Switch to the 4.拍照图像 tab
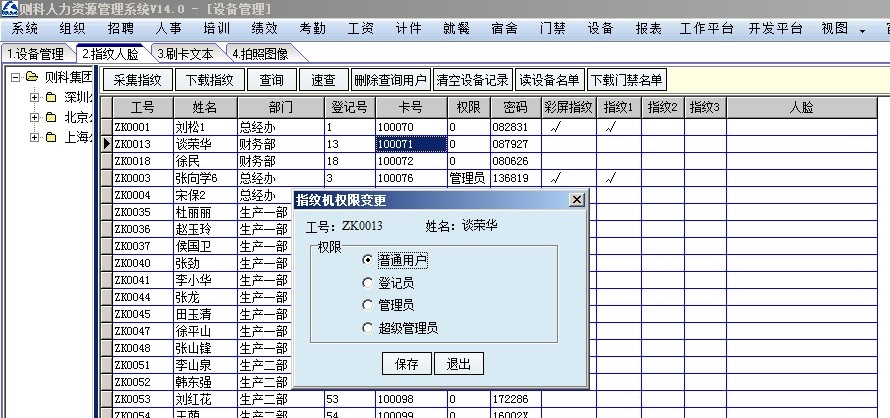Viewport: 890px width, 418px height. pos(260,54)
